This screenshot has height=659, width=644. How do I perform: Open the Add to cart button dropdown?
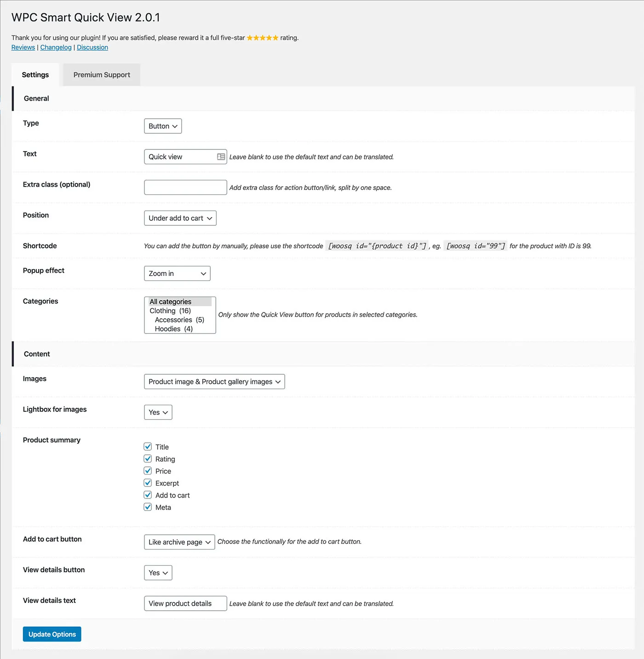(x=179, y=542)
